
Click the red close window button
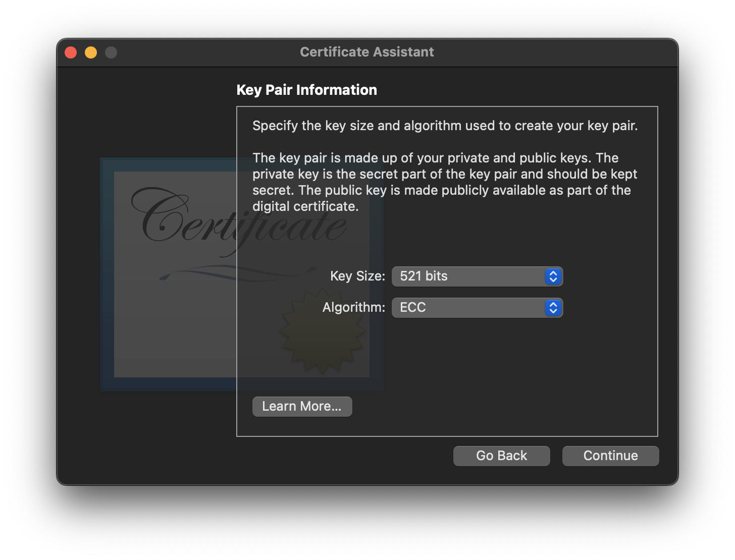(71, 52)
